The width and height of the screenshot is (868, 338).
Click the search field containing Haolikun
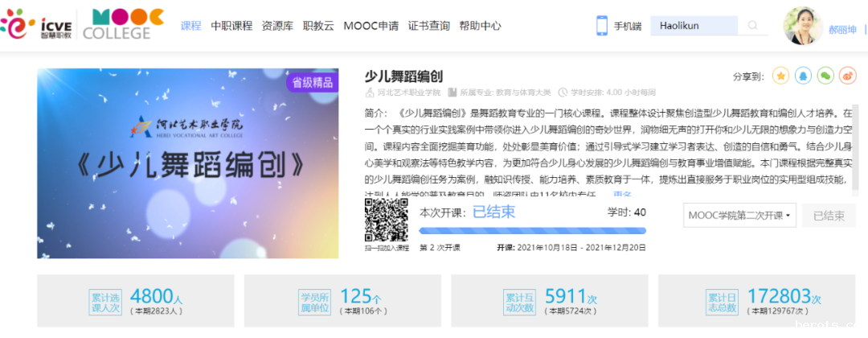pos(695,26)
